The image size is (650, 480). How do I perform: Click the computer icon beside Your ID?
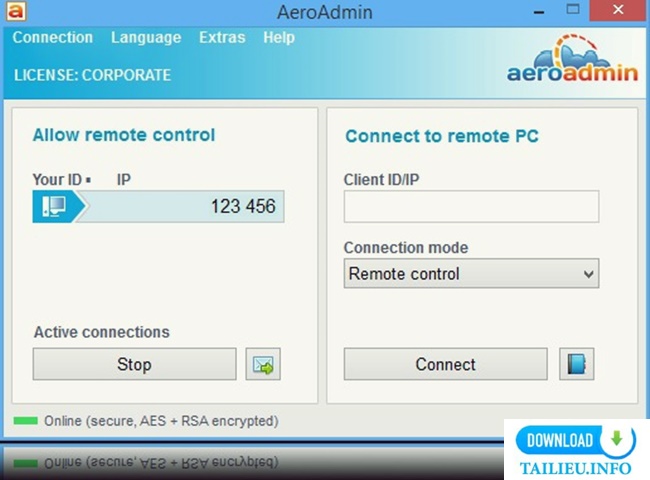[54, 206]
